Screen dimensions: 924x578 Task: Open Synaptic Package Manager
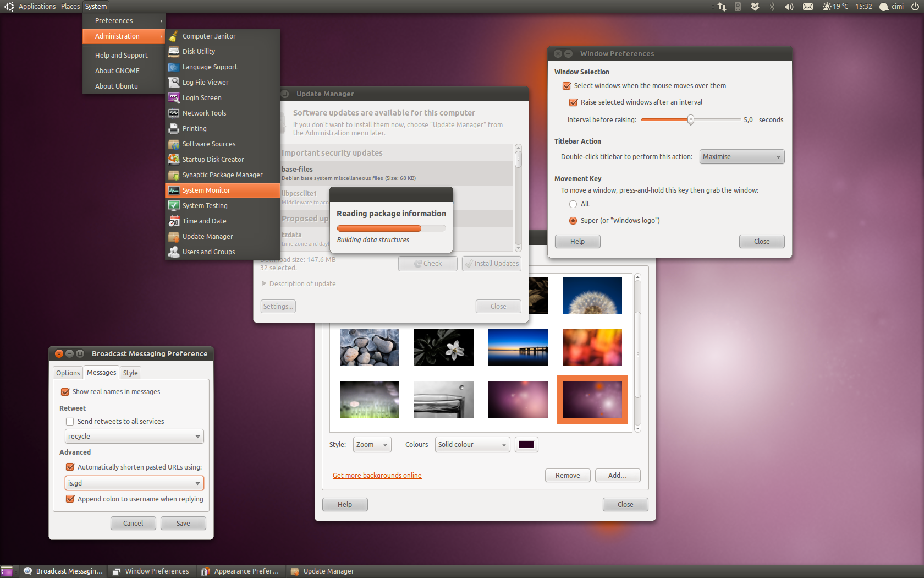coord(222,175)
